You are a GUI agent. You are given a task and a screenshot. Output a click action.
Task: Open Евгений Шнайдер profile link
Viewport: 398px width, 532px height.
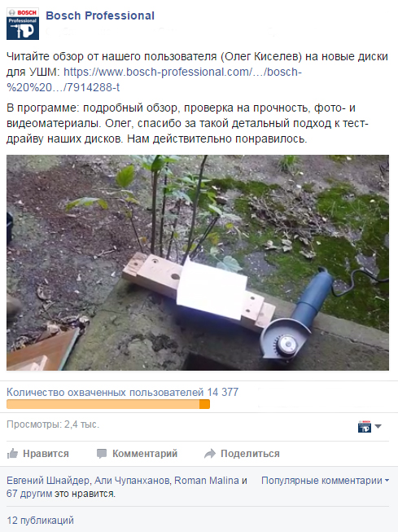tap(48, 481)
